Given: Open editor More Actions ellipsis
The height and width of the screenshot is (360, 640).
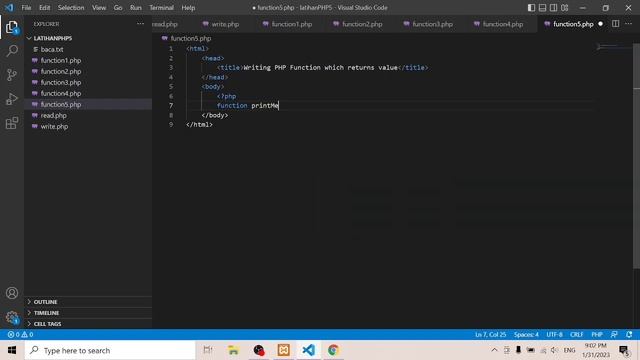Looking at the screenshot, I should [629, 24].
